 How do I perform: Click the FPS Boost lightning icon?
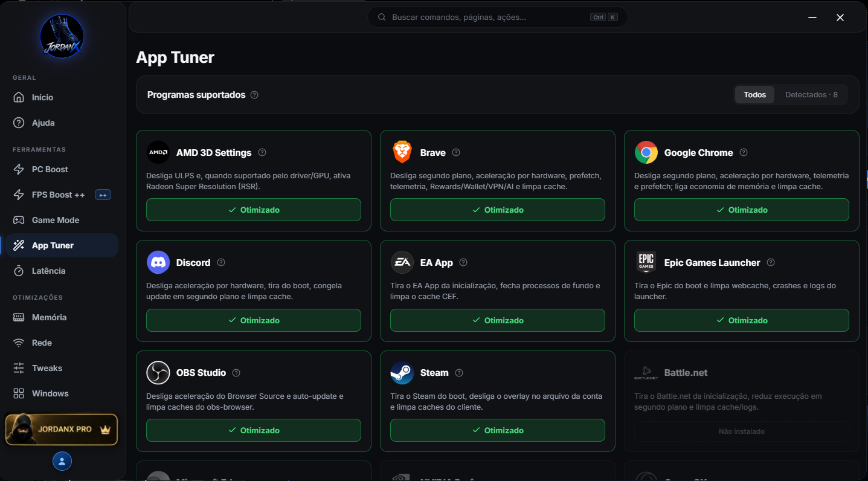19,195
